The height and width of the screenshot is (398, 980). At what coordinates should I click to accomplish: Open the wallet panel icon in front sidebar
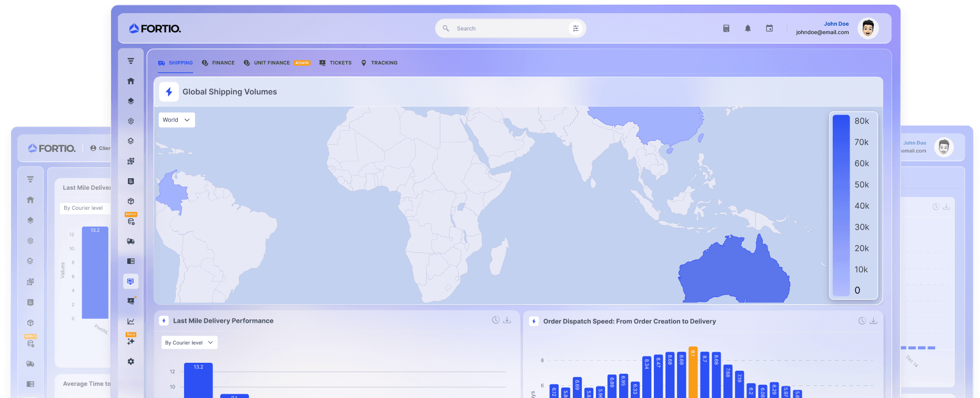pyautogui.click(x=131, y=261)
